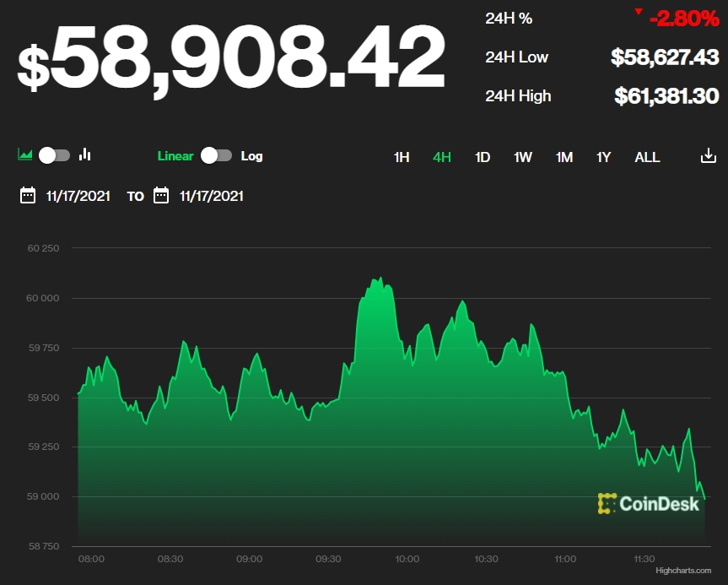728x585 pixels.
Task: Click the start date 11/17/2021 field
Action: coord(78,196)
